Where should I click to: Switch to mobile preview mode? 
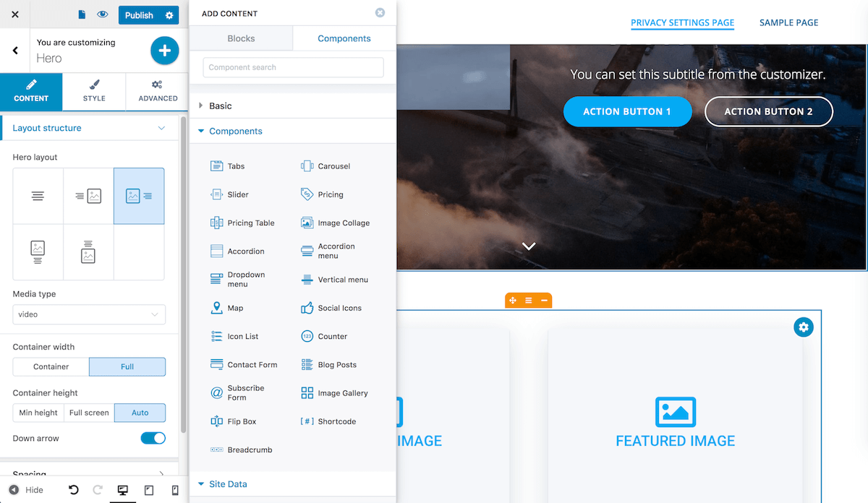[x=175, y=490]
